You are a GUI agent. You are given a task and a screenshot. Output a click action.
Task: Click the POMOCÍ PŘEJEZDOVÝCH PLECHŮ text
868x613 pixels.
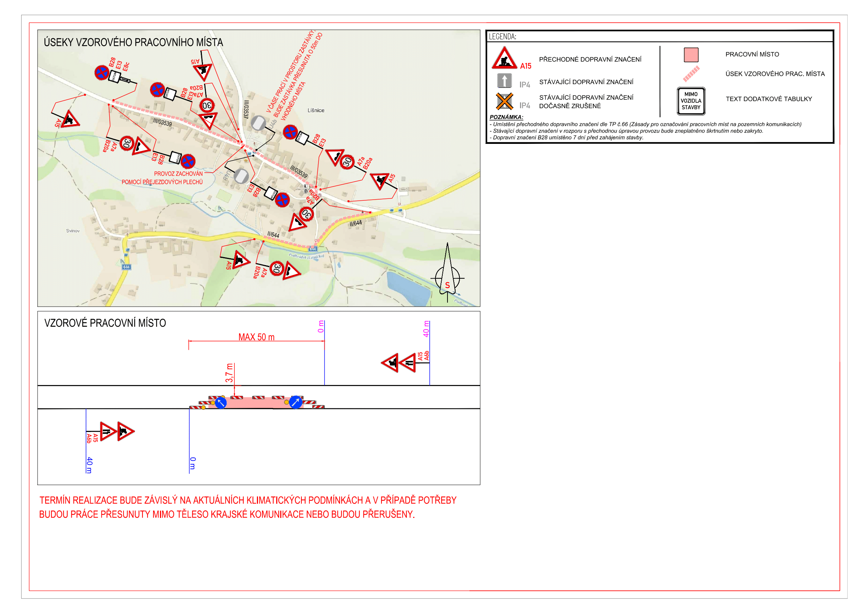(162, 182)
